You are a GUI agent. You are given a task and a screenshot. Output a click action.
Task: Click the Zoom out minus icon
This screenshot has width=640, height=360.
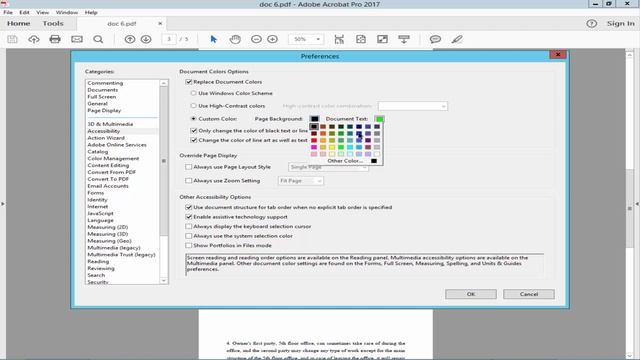coord(256,39)
